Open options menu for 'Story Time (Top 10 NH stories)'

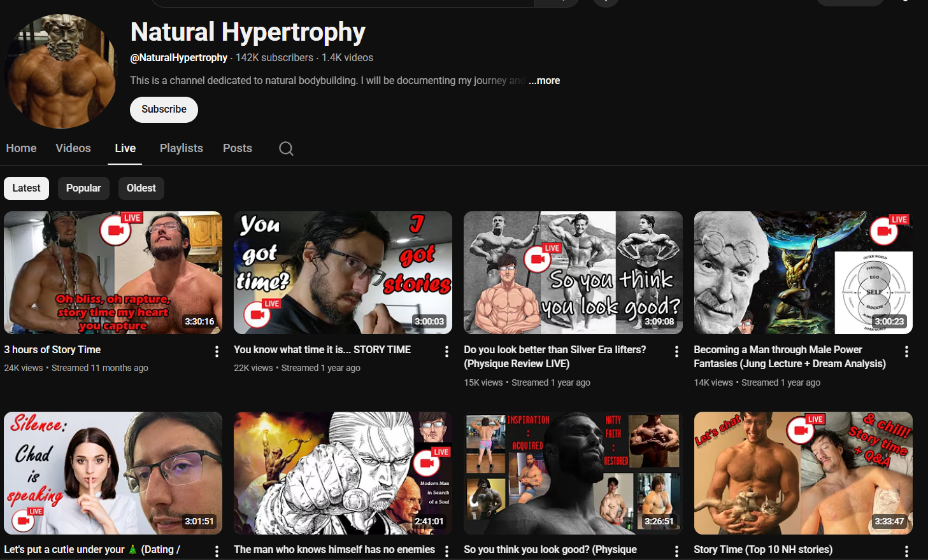[906, 551]
